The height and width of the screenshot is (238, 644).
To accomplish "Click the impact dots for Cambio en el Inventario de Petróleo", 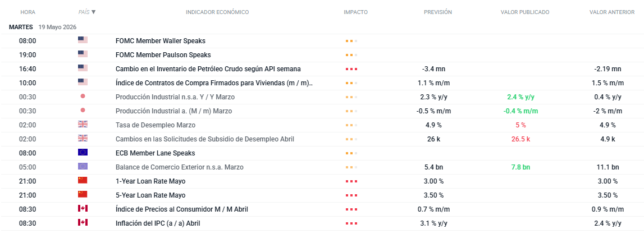I will (x=351, y=69).
